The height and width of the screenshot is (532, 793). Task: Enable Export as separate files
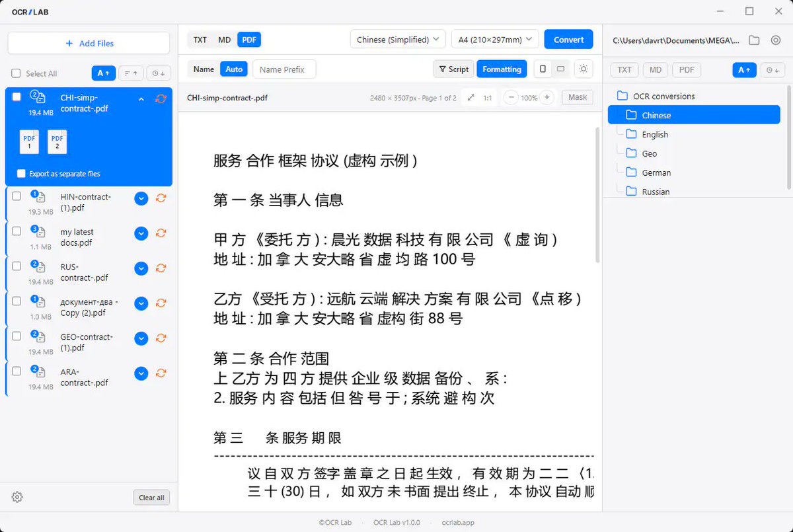click(x=21, y=174)
